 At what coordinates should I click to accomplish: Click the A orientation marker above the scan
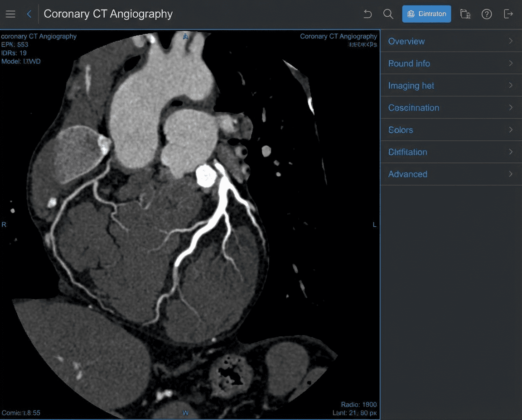point(185,36)
